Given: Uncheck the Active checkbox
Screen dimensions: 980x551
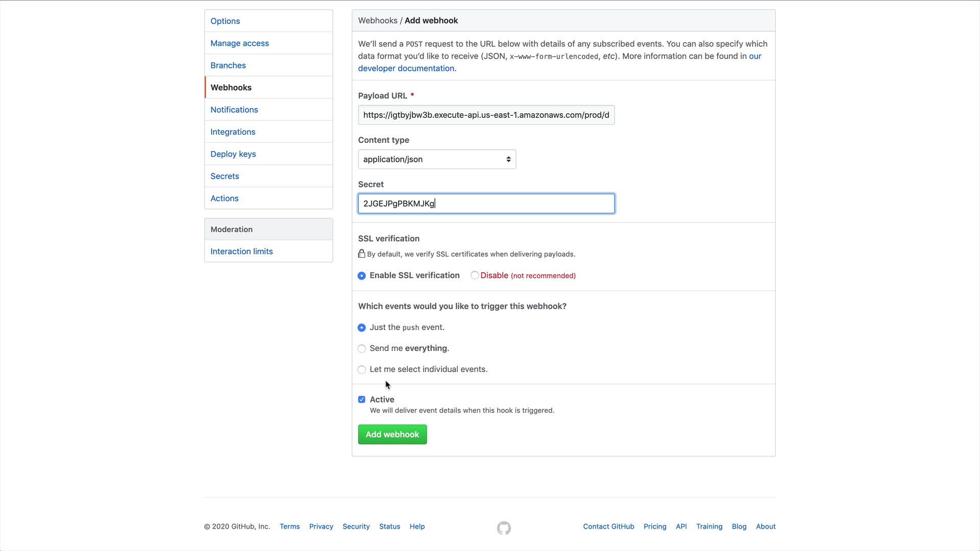Looking at the screenshot, I should pos(361,399).
